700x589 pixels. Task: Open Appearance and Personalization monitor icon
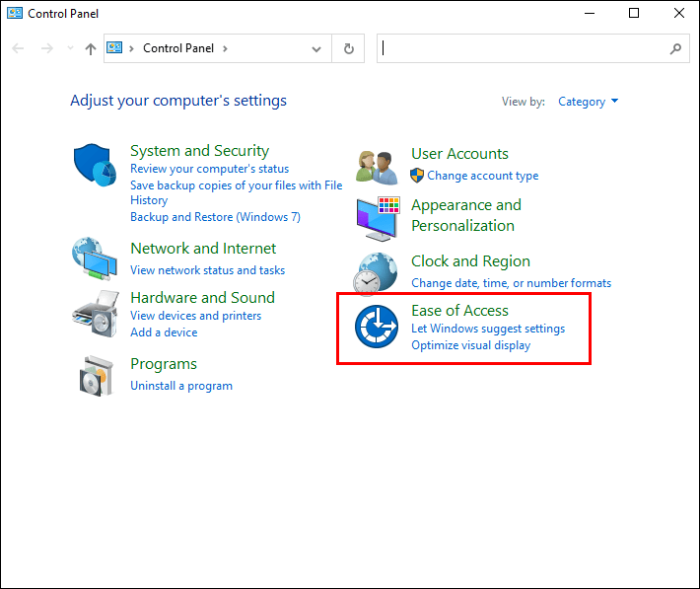point(377,216)
